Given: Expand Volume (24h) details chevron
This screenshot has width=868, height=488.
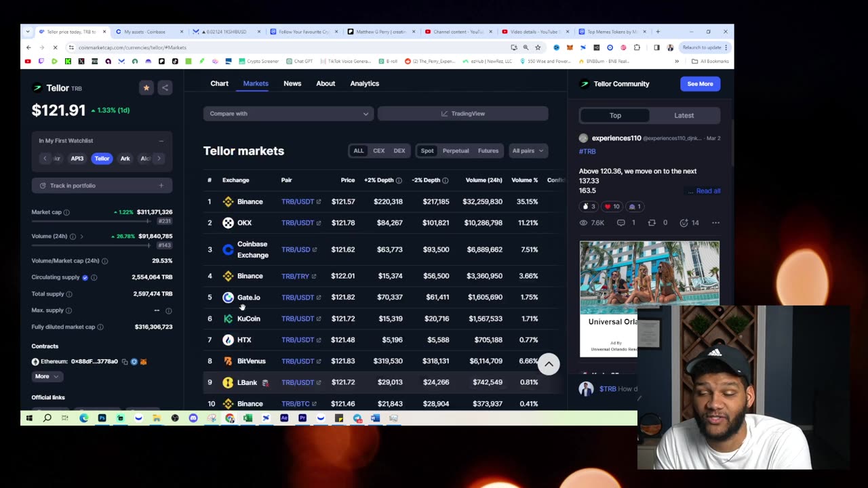Looking at the screenshot, I should [x=81, y=237].
